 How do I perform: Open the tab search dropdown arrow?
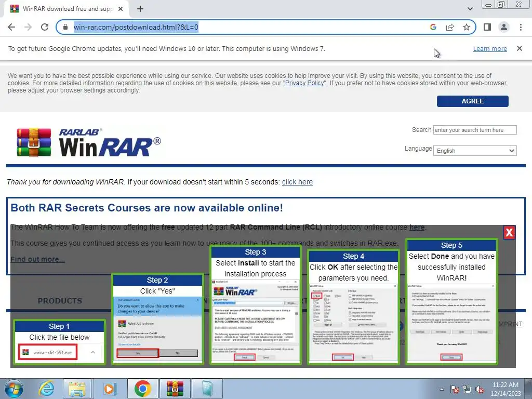(x=470, y=9)
